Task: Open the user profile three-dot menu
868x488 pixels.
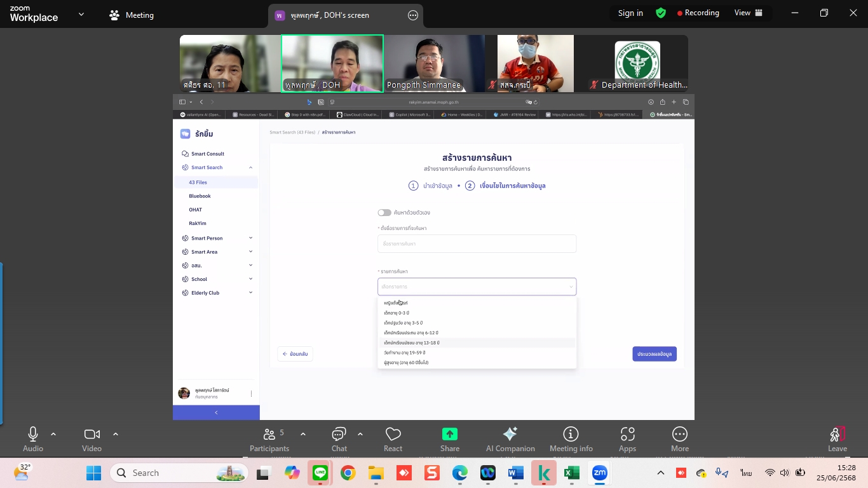Action: tap(251, 394)
